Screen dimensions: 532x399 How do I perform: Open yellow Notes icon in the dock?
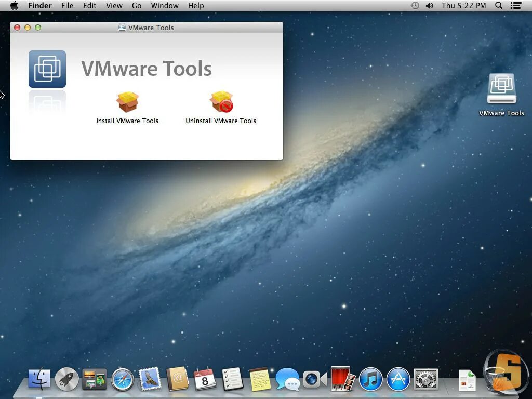[260, 379]
